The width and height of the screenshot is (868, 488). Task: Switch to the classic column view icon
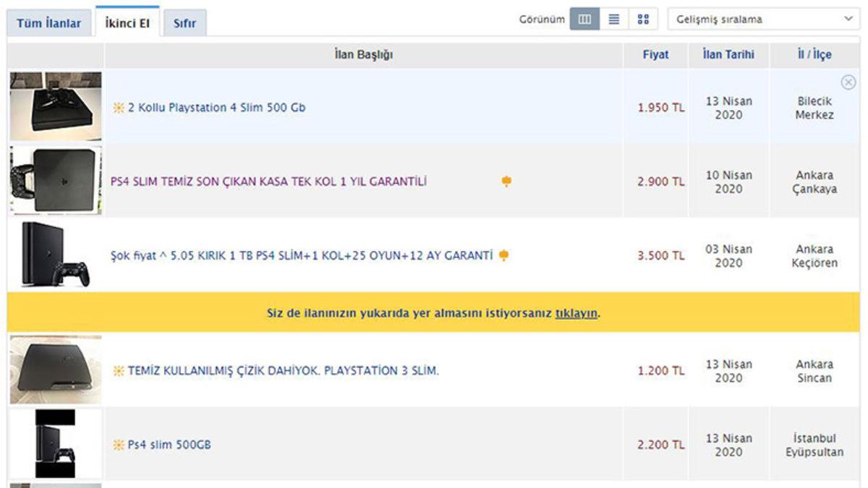pyautogui.click(x=584, y=20)
